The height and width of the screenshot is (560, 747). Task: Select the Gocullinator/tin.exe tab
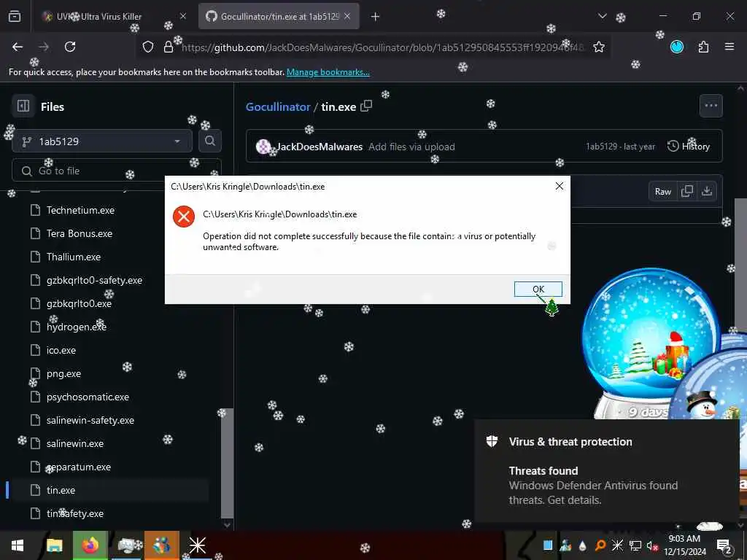point(279,16)
